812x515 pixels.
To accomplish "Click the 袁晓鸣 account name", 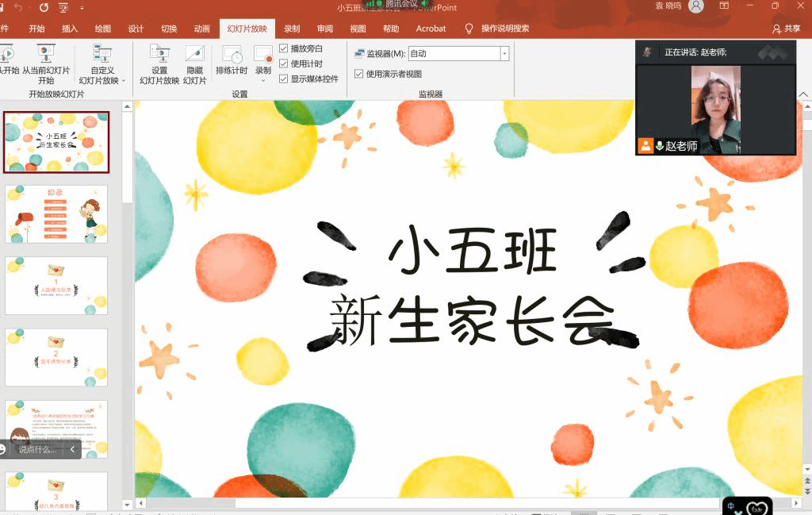I will pyautogui.click(x=668, y=6).
